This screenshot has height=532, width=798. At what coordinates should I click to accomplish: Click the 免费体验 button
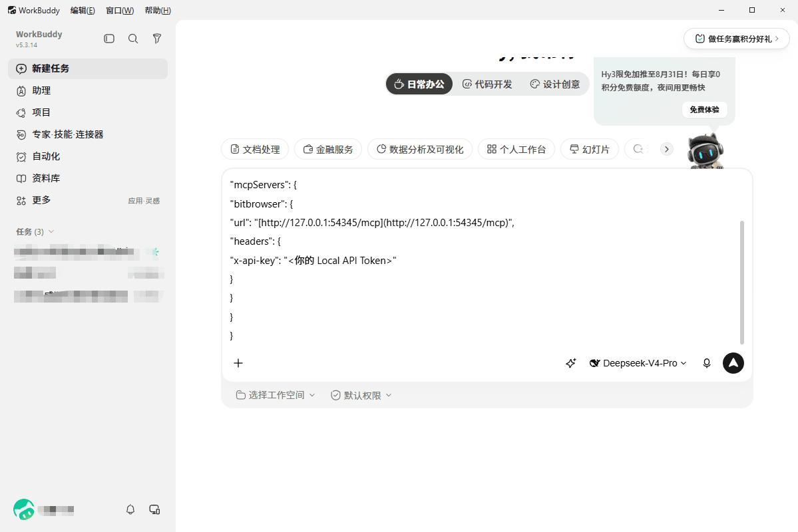pyautogui.click(x=704, y=110)
